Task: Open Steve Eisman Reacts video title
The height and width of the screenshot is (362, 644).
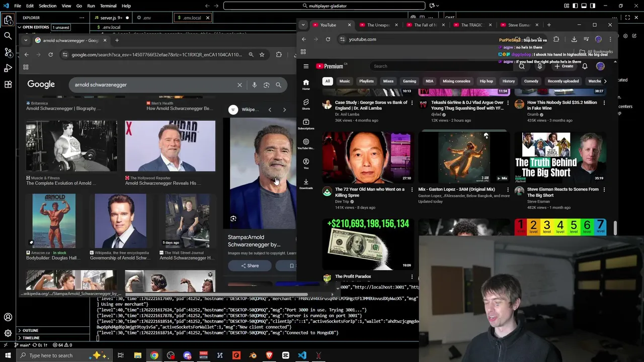Action: [x=563, y=192]
